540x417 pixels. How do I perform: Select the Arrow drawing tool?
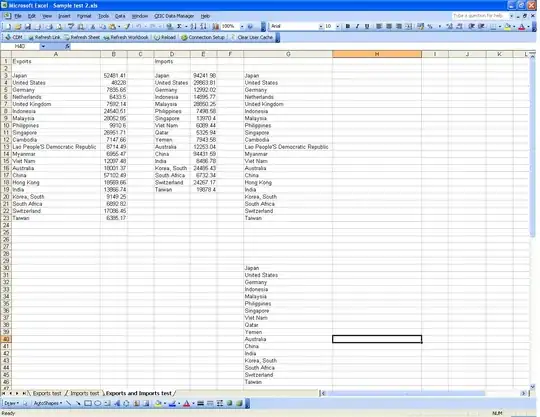[78, 403]
